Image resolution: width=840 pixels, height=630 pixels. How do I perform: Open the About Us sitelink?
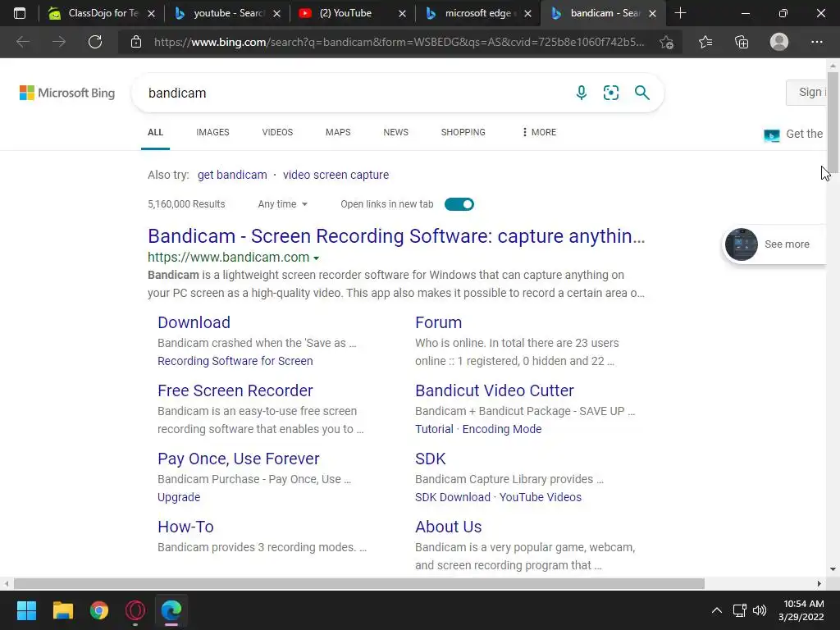click(x=449, y=527)
